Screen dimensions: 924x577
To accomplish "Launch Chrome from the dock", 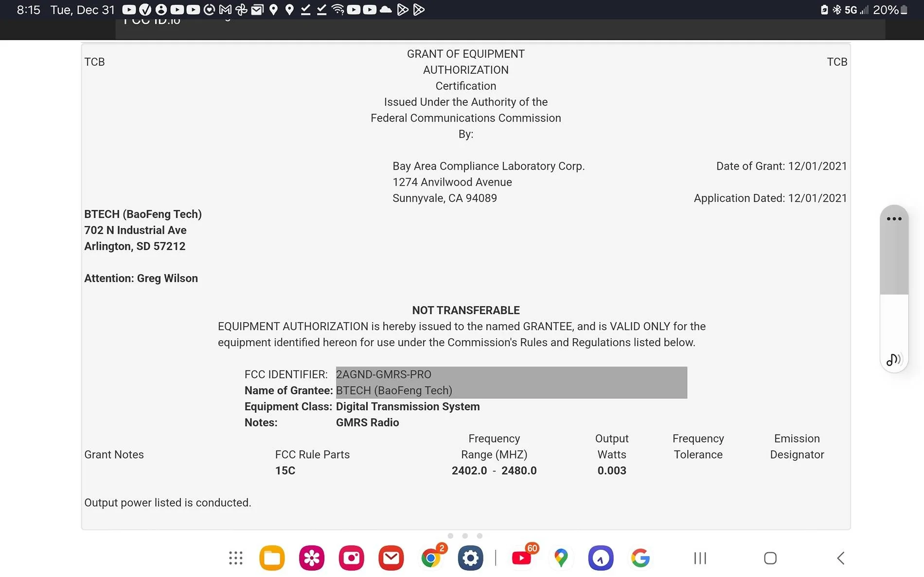I will (431, 558).
